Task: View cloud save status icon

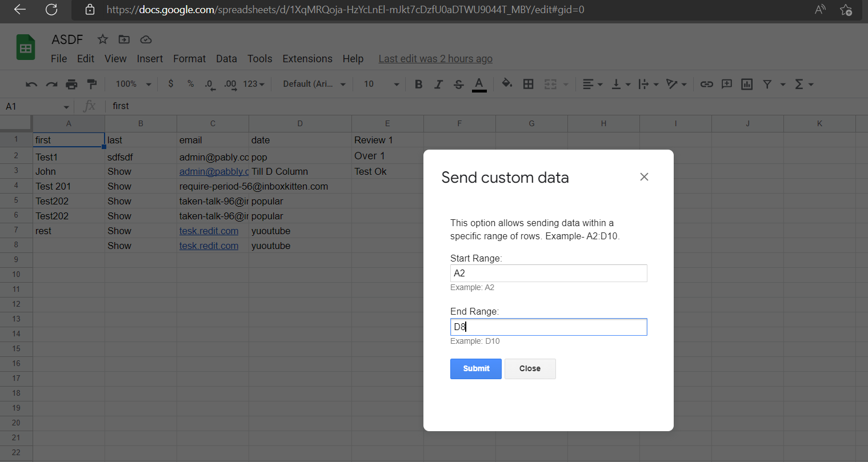Action: pos(146,39)
